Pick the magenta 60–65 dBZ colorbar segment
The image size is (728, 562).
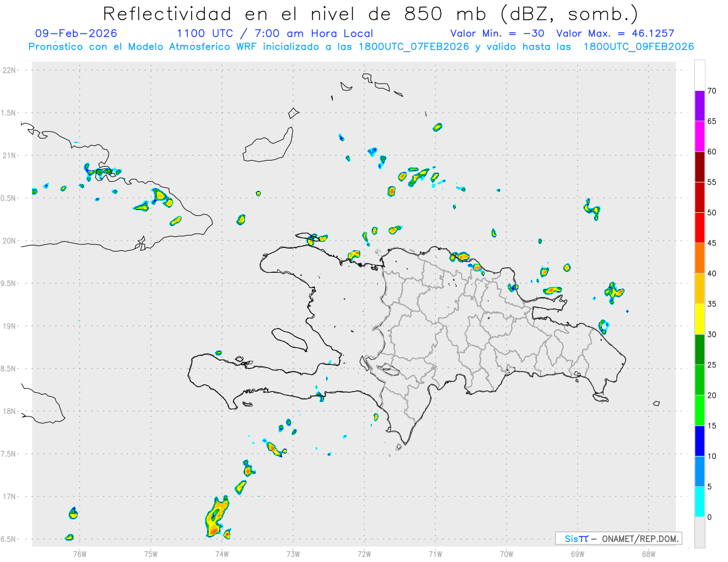(x=699, y=136)
